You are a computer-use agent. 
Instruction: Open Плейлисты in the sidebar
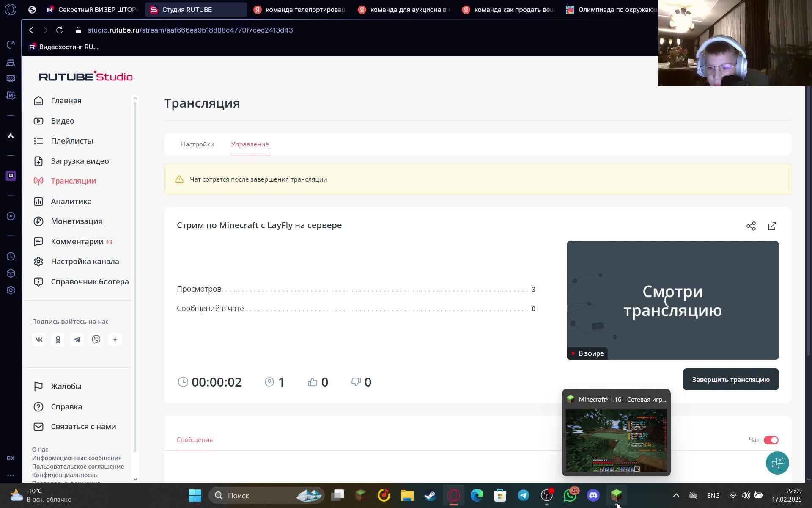[x=72, y=141]
